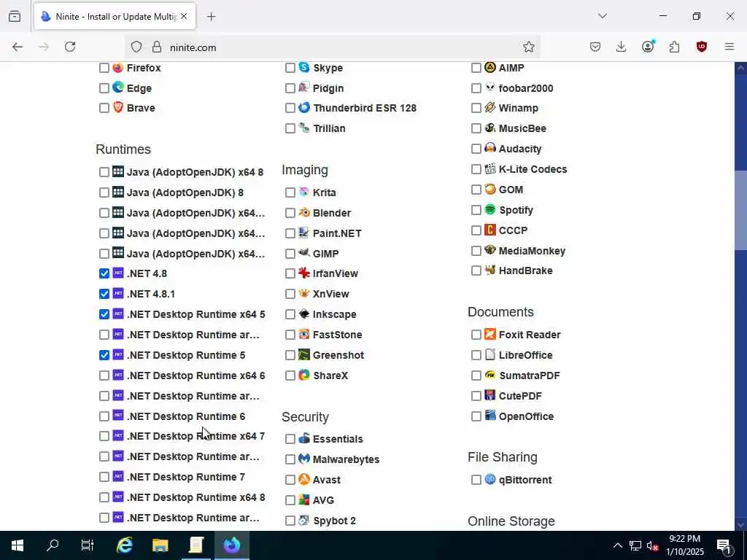This screenshot has height=560, width=747.
Task: Open File Explorer from taskbar
Action: [x=160, y=545]
